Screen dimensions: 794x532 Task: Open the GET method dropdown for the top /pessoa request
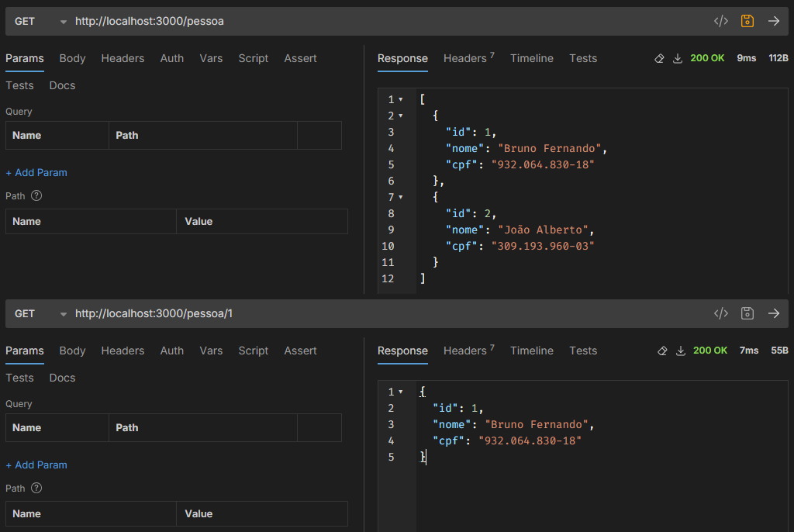(x=64, y=22)
